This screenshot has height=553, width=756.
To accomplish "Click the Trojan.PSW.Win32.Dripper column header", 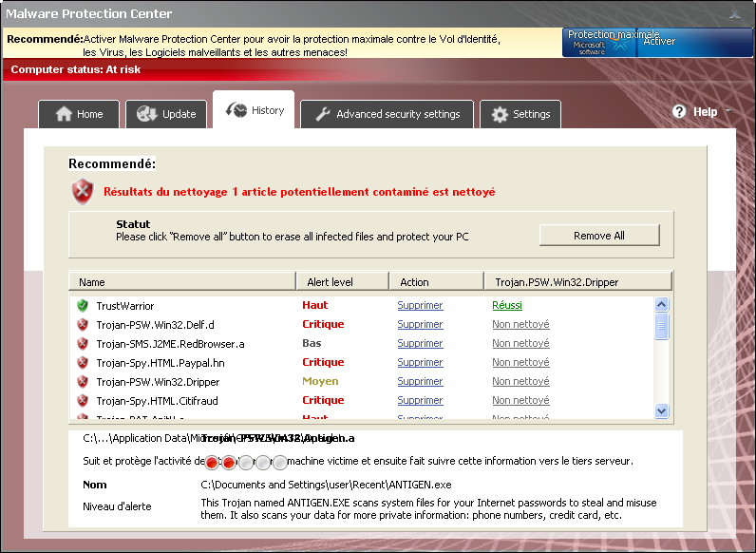I will click(577, 282).
